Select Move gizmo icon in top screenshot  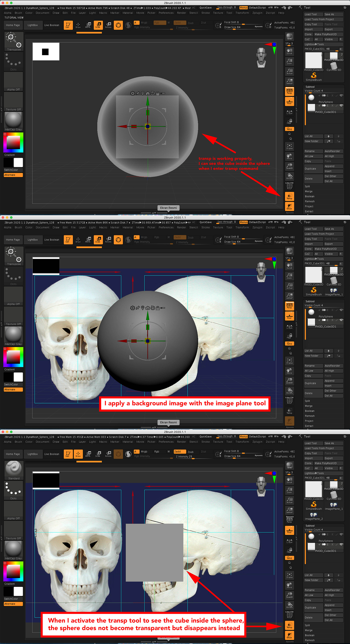[88, 25]
